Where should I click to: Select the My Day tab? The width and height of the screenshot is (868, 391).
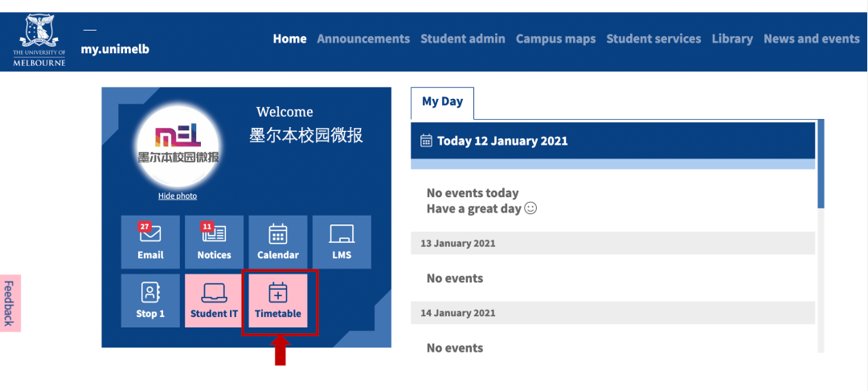pos(442,102)
